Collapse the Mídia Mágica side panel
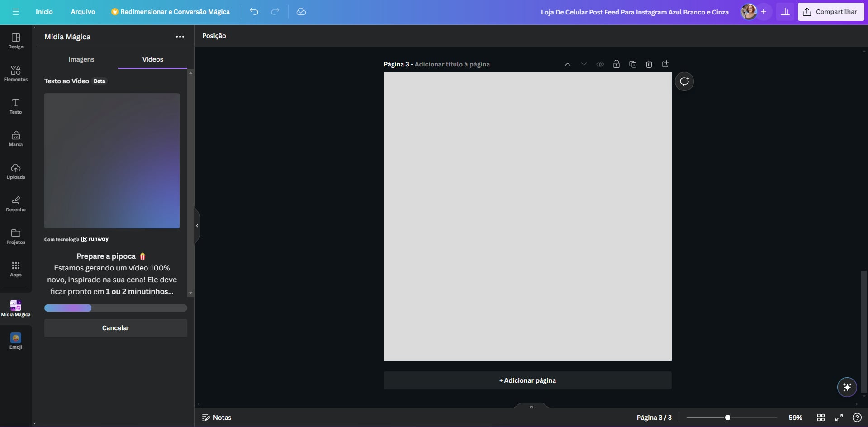 tap(197, 226)
